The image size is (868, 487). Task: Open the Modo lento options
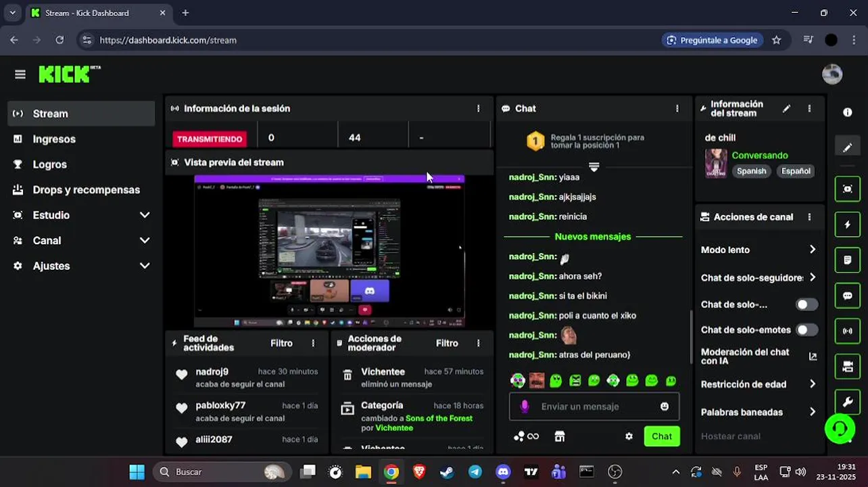point(758,250)
